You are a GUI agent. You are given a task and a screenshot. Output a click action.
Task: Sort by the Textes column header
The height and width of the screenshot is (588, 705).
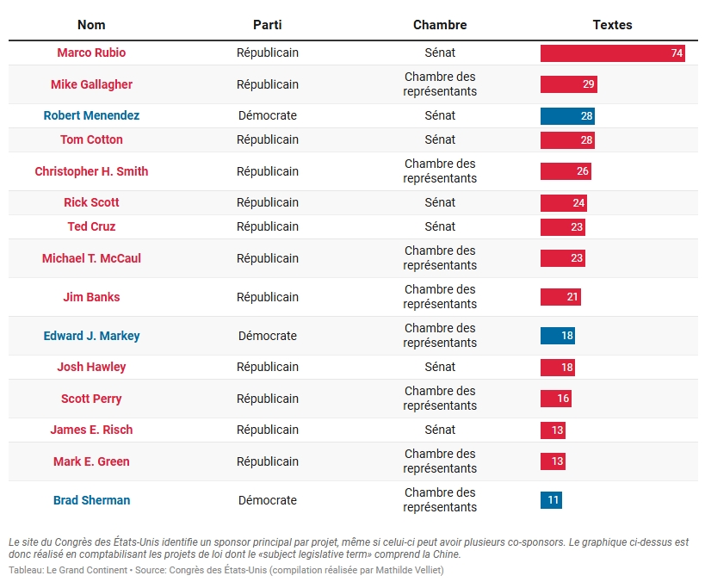[612, 25]
